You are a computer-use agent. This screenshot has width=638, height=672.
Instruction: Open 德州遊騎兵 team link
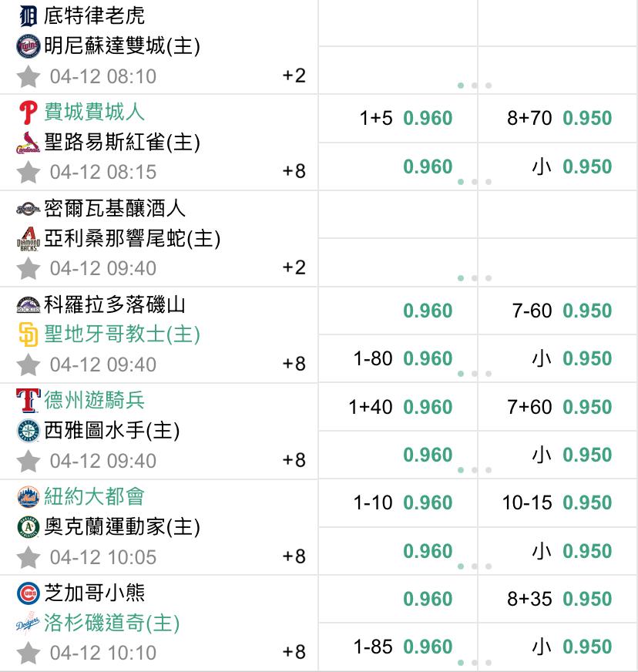click(94, 400)
